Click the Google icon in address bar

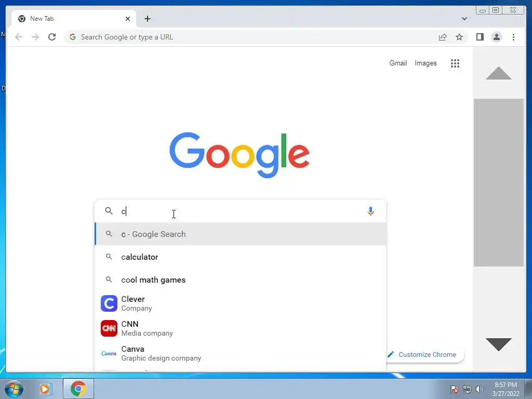pos(73,37)
